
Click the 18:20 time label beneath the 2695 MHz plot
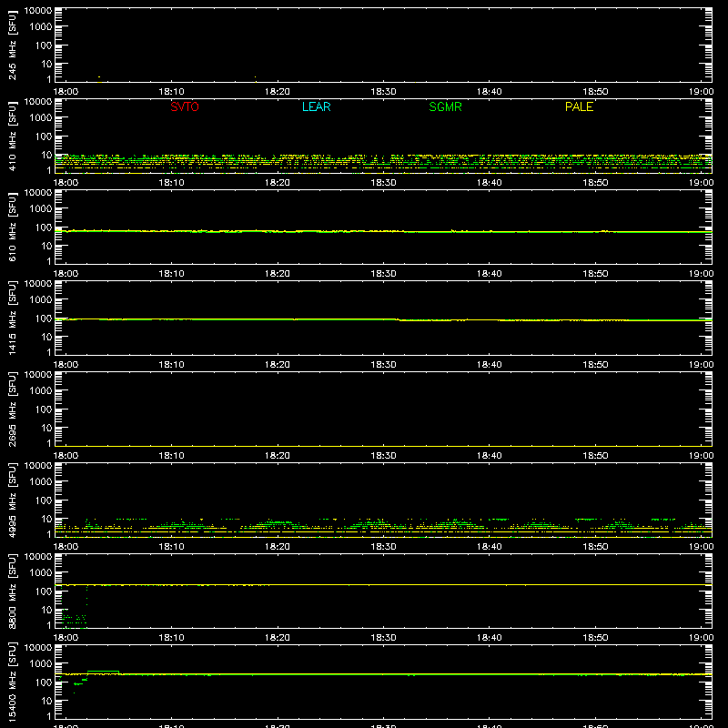tap(278, 456)
